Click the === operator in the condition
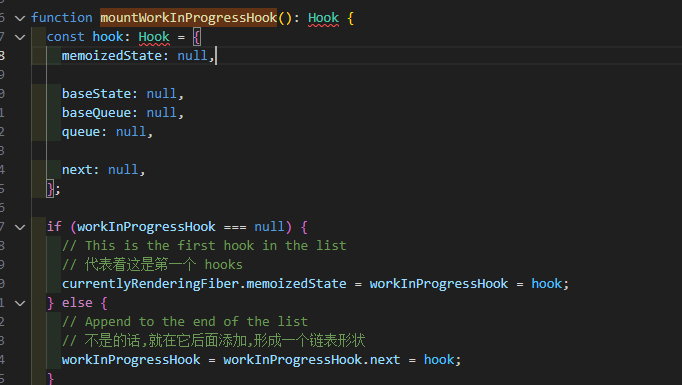Screen dimensions: 682x385 (x=235, y=227)
